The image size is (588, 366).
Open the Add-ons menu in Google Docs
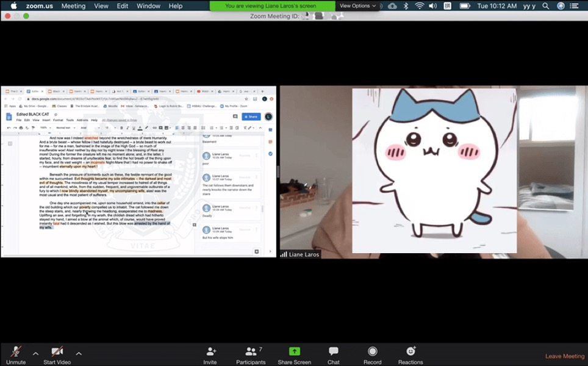pos(82,120)
